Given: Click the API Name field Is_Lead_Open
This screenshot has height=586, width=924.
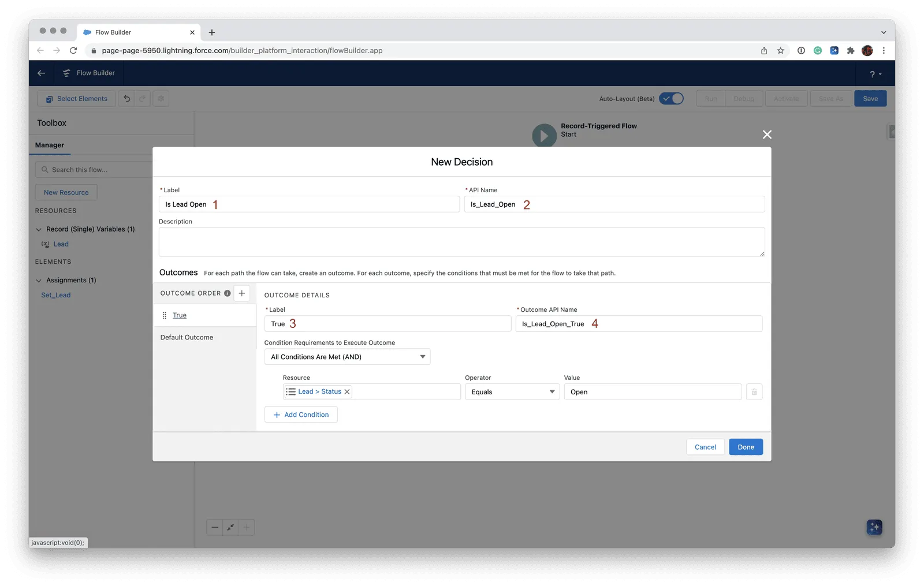Looking at the screenshot, I should (614, 204).
